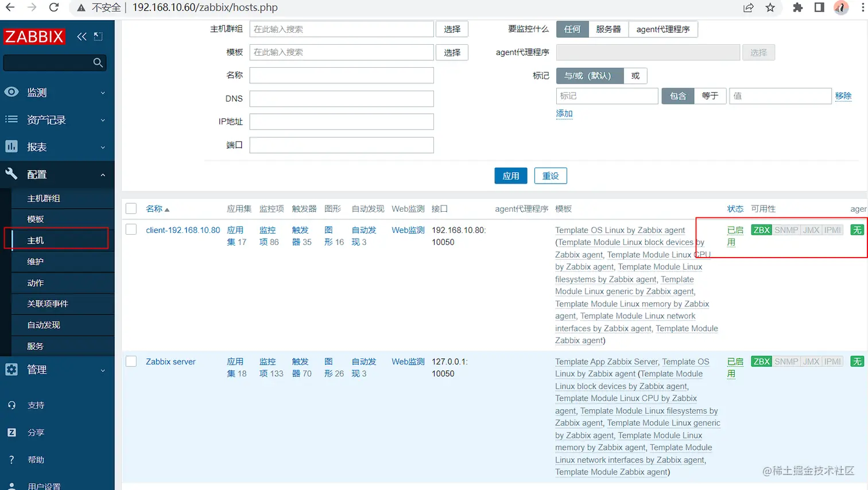Click the 添加 tag link
Screen dimensions: 868x490
tap(564, 114)
